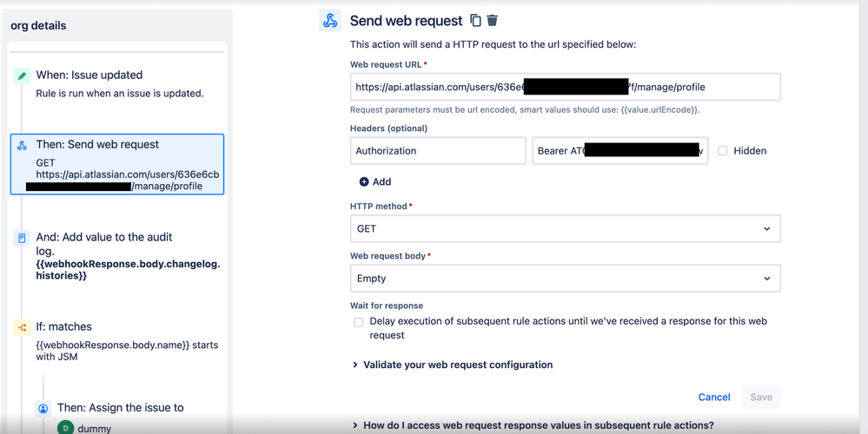This screenshot has height=434, width=868.
Task: Click the Web request URL input field
Action: (565, 87)
